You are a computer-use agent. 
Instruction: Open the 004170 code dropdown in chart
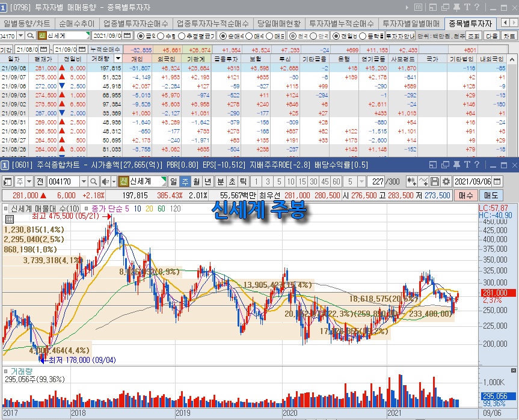(84, 181)
